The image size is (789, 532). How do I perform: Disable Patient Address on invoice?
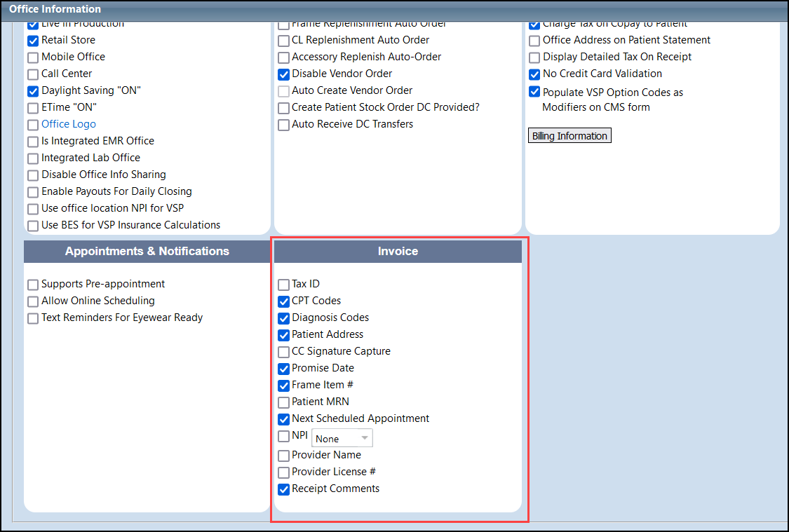284,335
